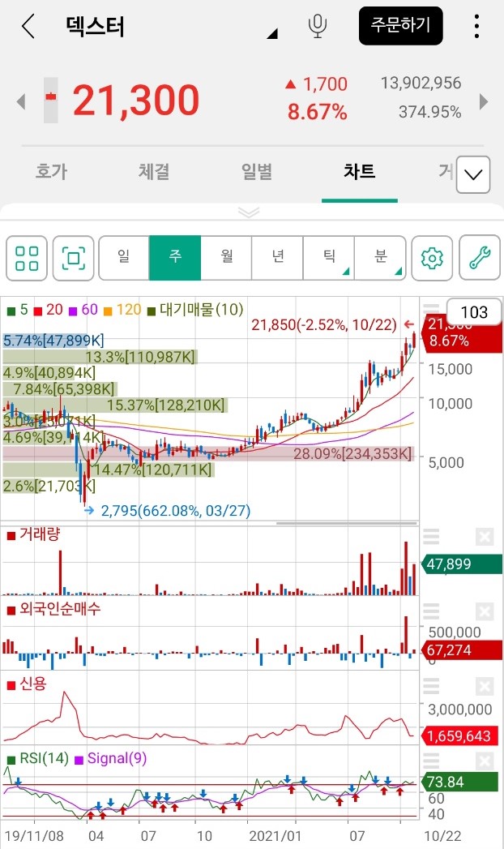
Task: Tap the high marker 21,850(-2.52%, 10/22)
Action: coord(324,325)
